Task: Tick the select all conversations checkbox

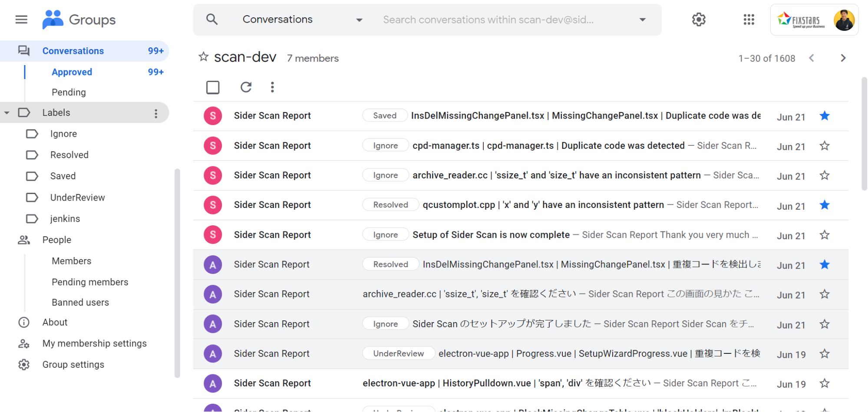Action: click(213, 87)
